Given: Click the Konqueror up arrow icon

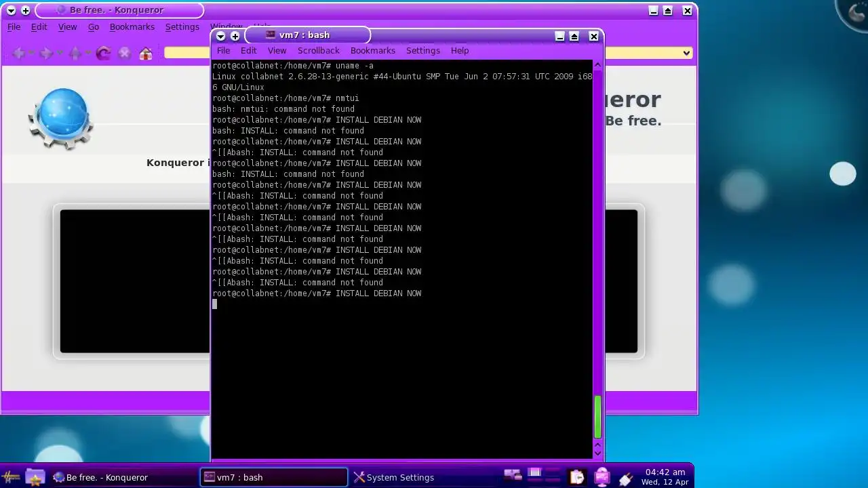Looking at the screenshot, I should point(75,53).
